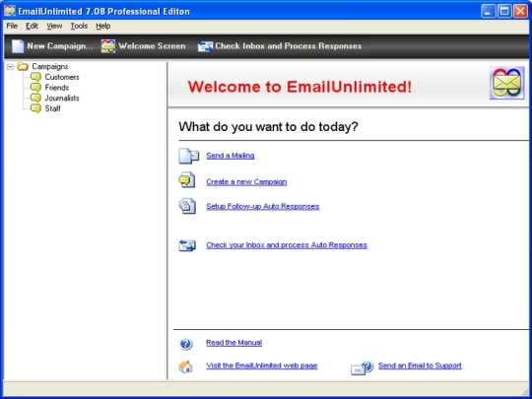Click the Customers campaign bubble icon
The height and width of the screenshot is (399, 532).
35,77
